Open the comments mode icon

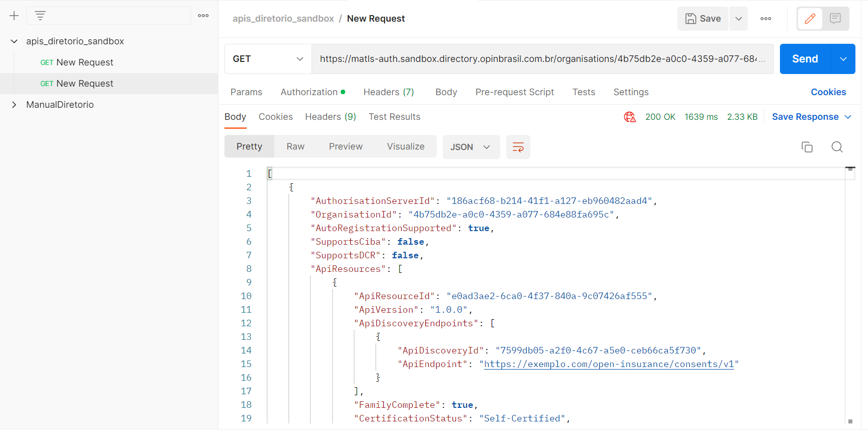tap(835, 19)
